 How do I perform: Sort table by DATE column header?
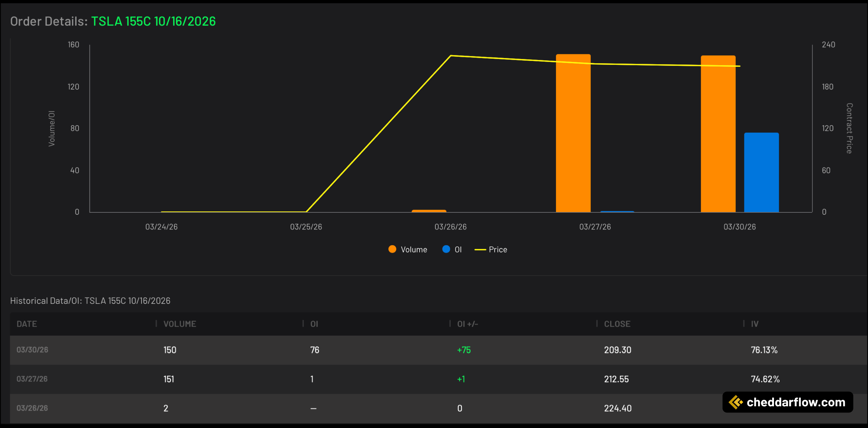pos(27,324)
